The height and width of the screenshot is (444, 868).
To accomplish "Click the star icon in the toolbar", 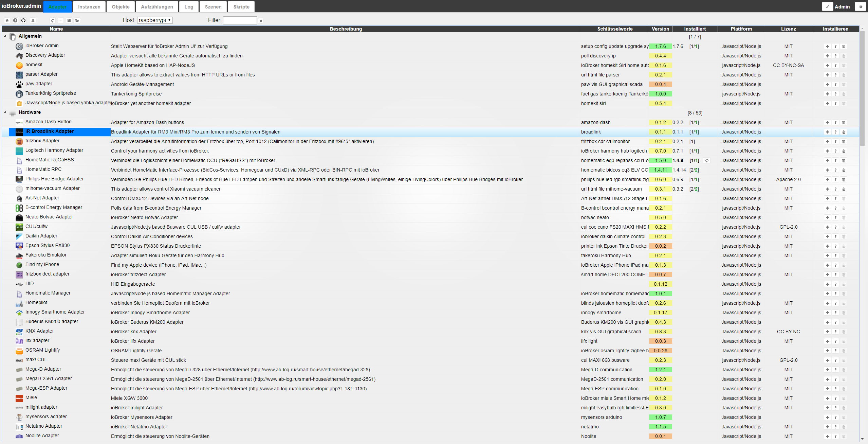I will point(7,20).
